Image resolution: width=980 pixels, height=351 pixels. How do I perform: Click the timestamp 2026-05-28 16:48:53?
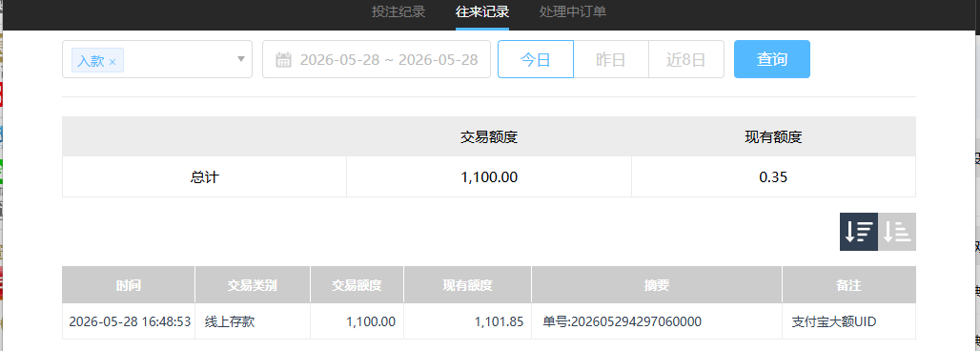click(130, 321)
